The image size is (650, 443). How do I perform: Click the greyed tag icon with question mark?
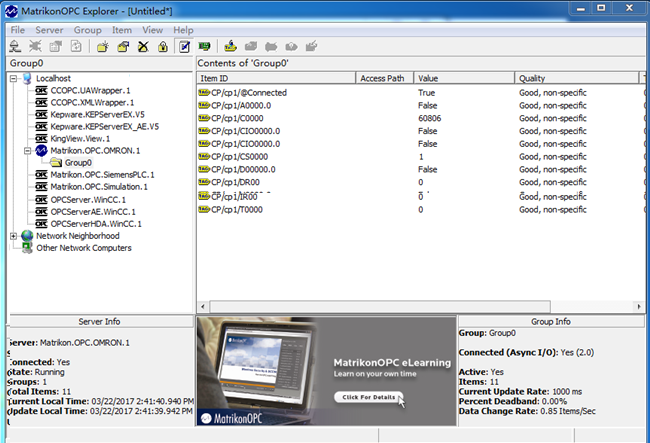click(x=291, y=46)
